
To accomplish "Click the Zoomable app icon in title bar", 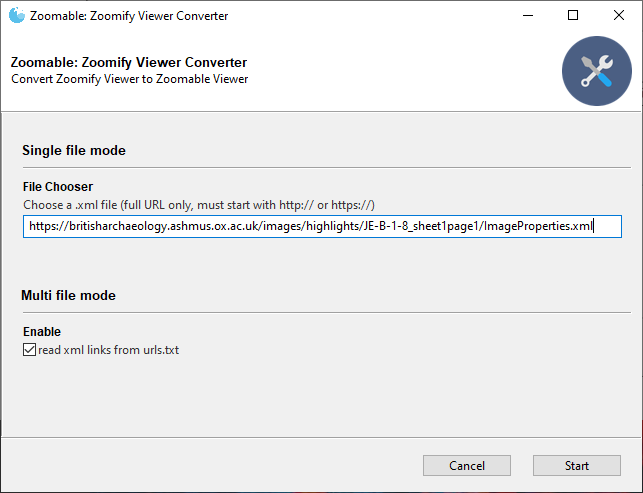I will tap(15, 15).
